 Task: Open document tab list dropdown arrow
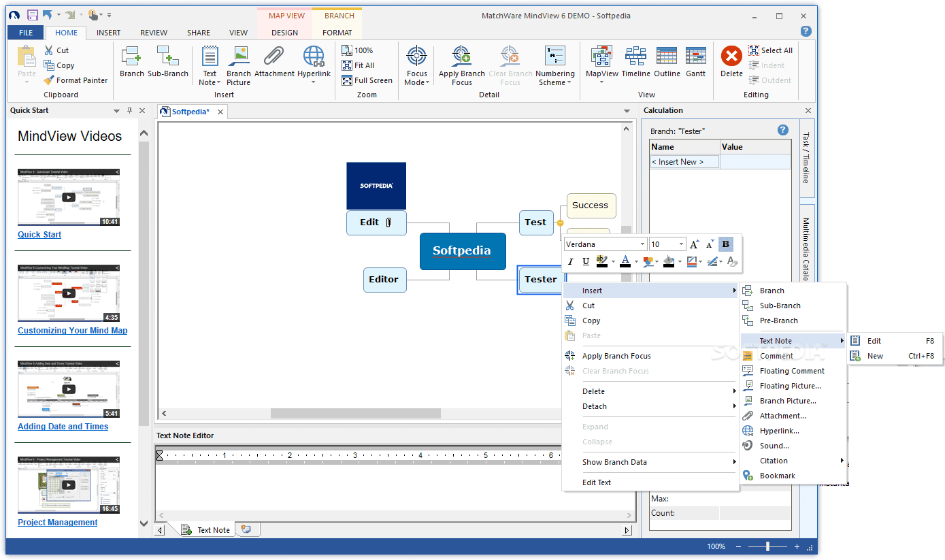[x=627, y=111]
